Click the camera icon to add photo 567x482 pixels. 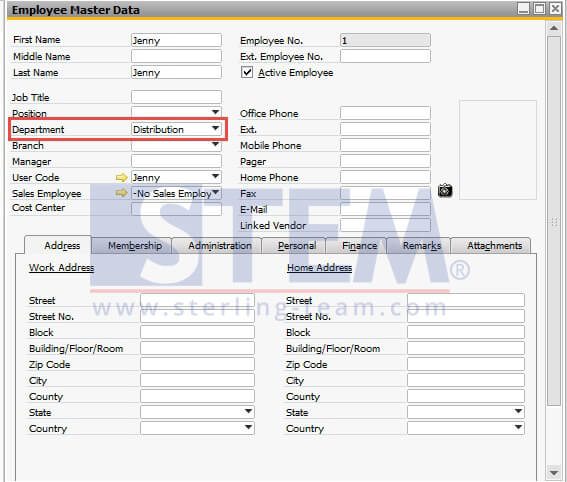coord(445,190)
